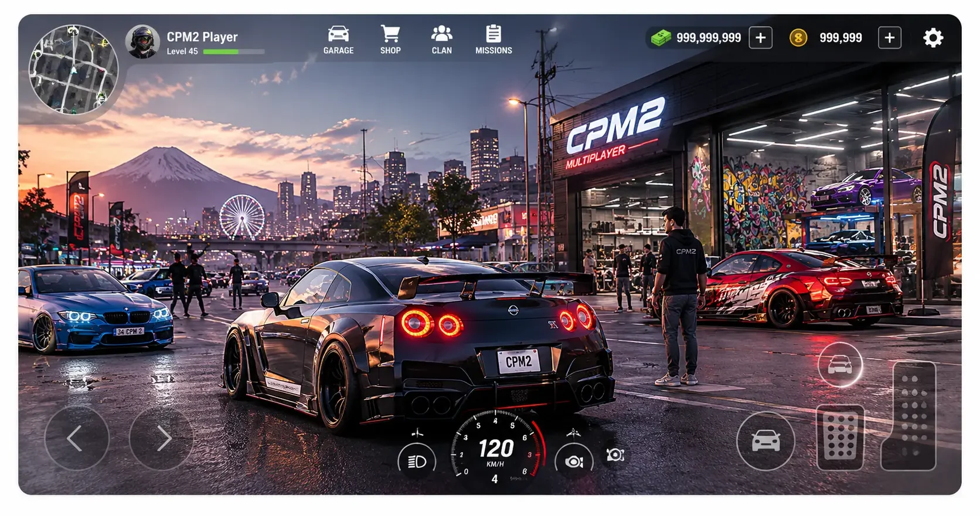
Task: Click the 34 CPM 2 plate on blue BMW
Action: [130, 331]
